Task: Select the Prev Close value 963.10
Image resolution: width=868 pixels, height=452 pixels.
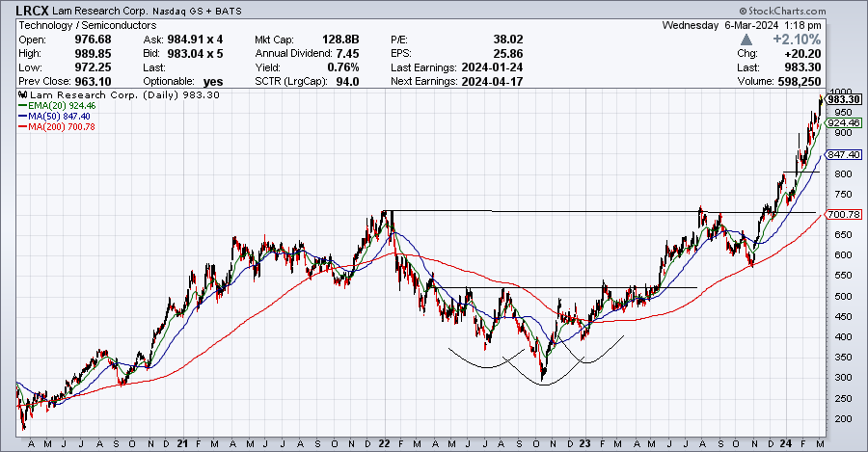Action: click(x=93, y=81)
